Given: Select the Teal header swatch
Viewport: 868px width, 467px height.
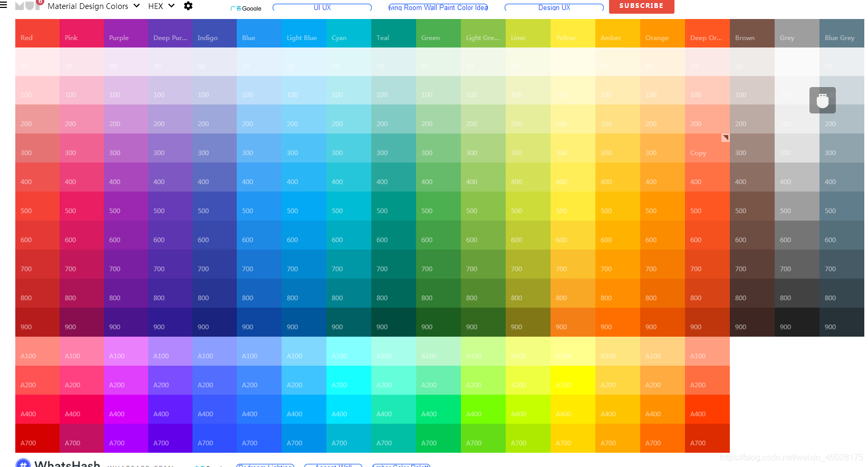Looking at the screenshot, I should (x=393, y=33).
